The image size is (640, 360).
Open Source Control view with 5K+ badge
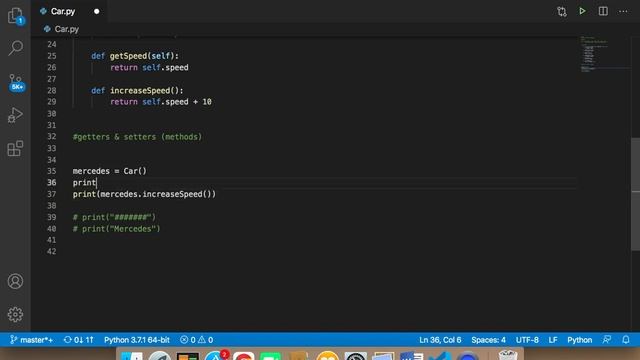tap(16, 82)
